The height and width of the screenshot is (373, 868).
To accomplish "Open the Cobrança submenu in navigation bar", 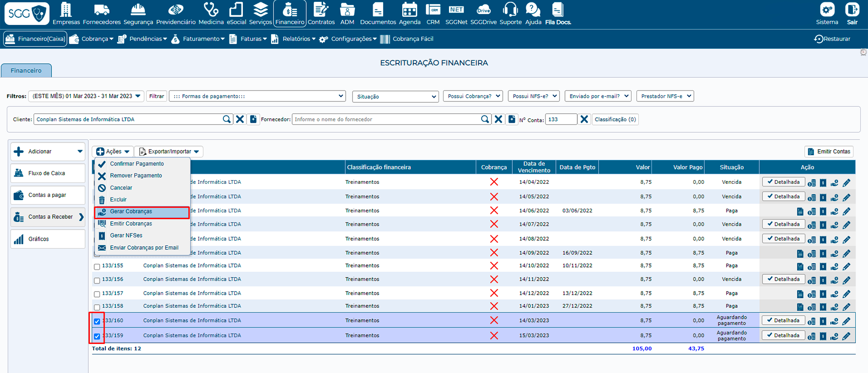I will [x=91, y=39].
